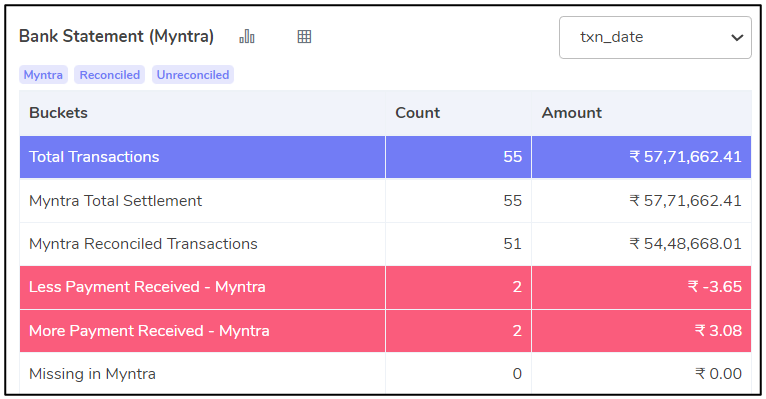Toggle the Unreconciled filter tag

(192, 75)
